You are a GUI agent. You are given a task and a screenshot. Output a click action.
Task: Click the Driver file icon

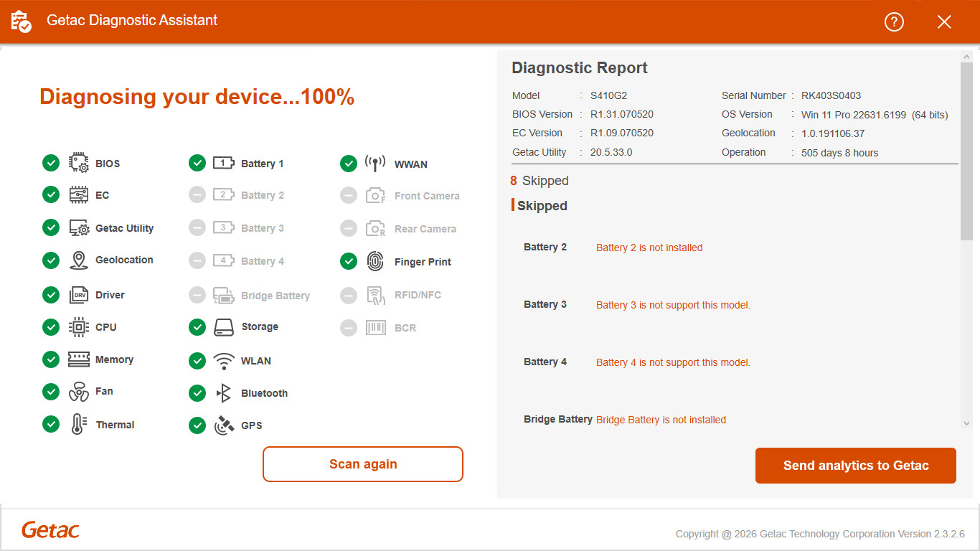(79, 295)
